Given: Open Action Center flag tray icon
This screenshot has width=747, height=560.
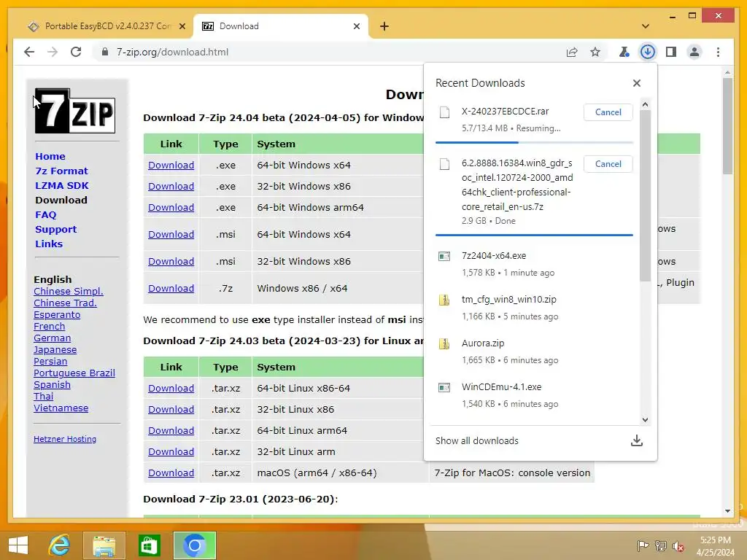Looking at the screenshot, I should coord(643,546).
